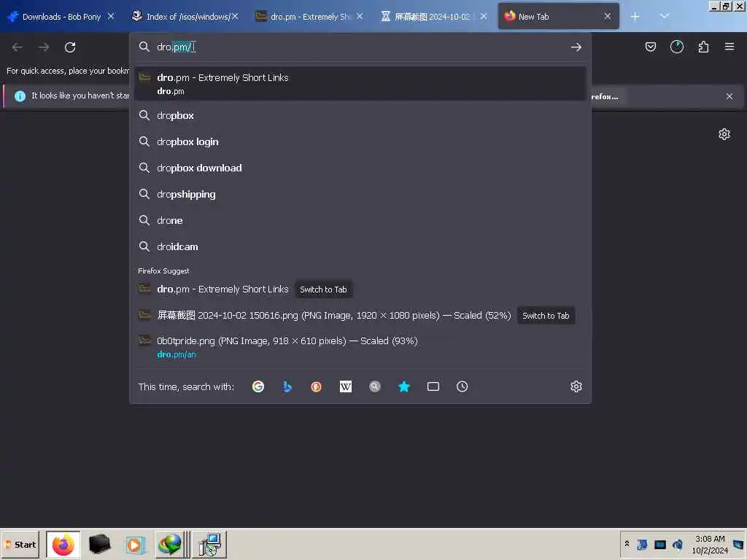Screen dimensions: 747x560
Task: Reload the page with the refresh icon
Action: coord(70,47)
